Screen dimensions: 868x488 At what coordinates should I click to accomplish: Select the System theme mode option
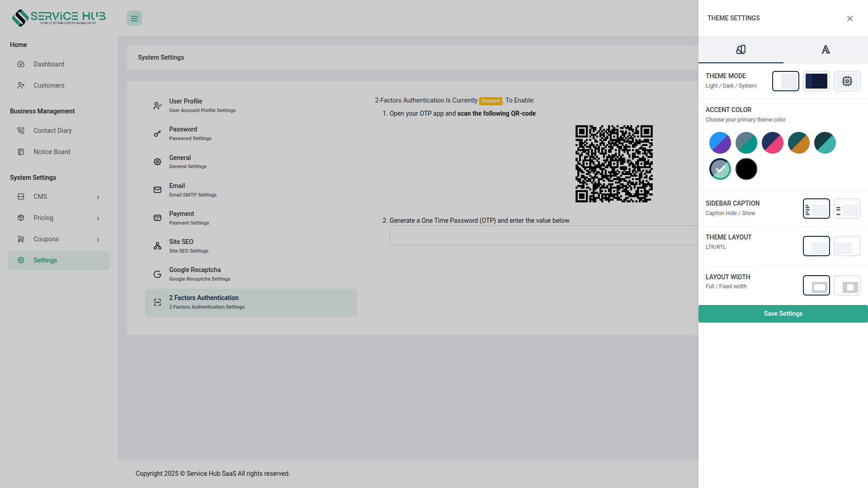[847, 81]
